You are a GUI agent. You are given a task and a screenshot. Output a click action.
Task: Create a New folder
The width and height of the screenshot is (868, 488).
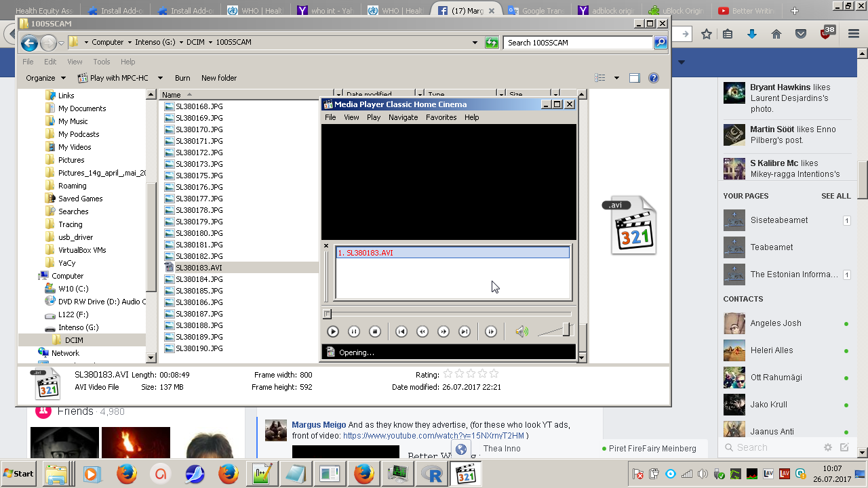click(219, 78)
